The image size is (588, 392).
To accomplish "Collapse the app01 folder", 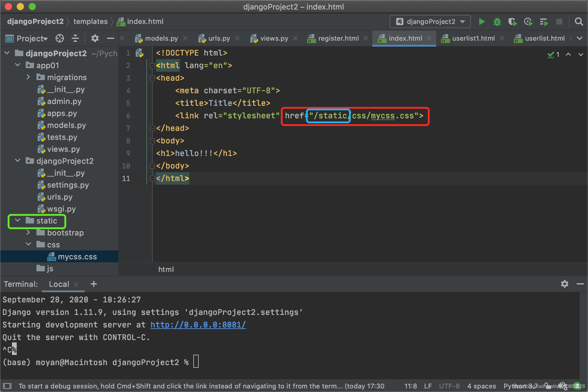I will tap(18, 65).
